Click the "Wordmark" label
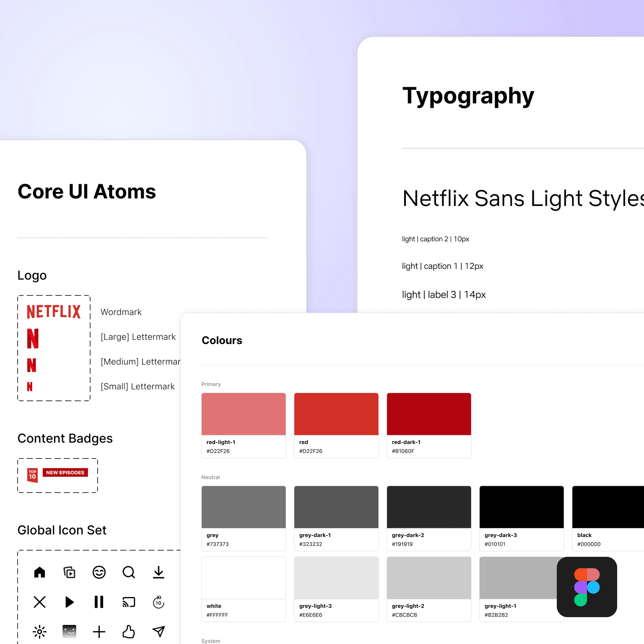The width and height of the screenshot is (644, 644). [121, 312]
